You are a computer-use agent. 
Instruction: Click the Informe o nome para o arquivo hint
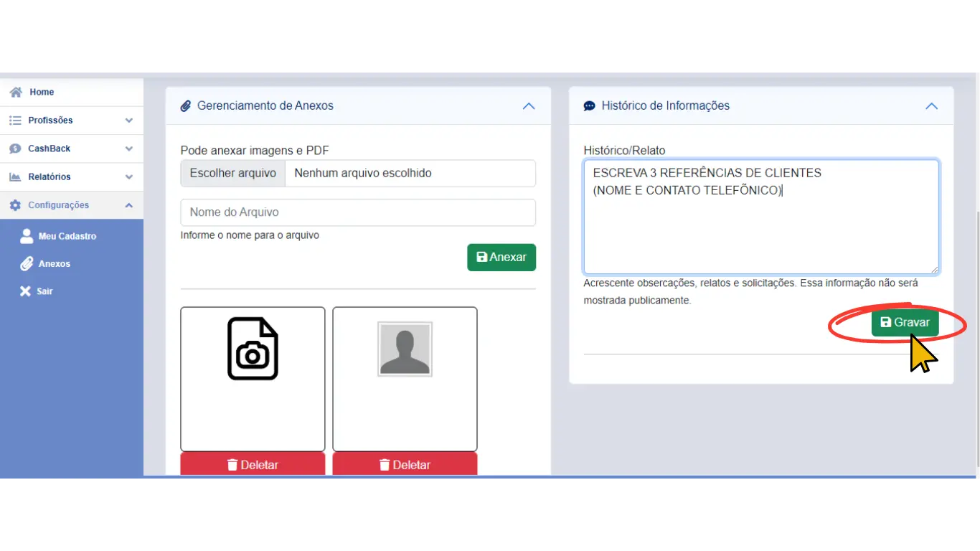click(x=250, y=235)
